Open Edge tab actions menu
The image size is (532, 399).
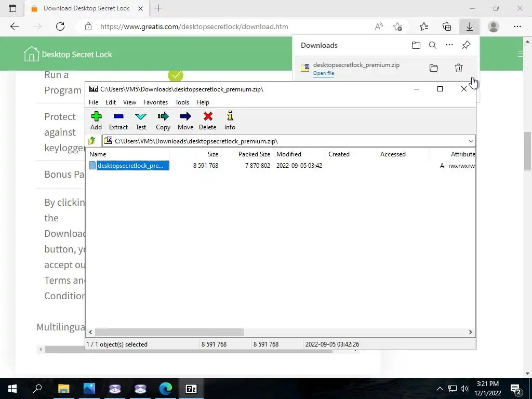coord(12,8)
